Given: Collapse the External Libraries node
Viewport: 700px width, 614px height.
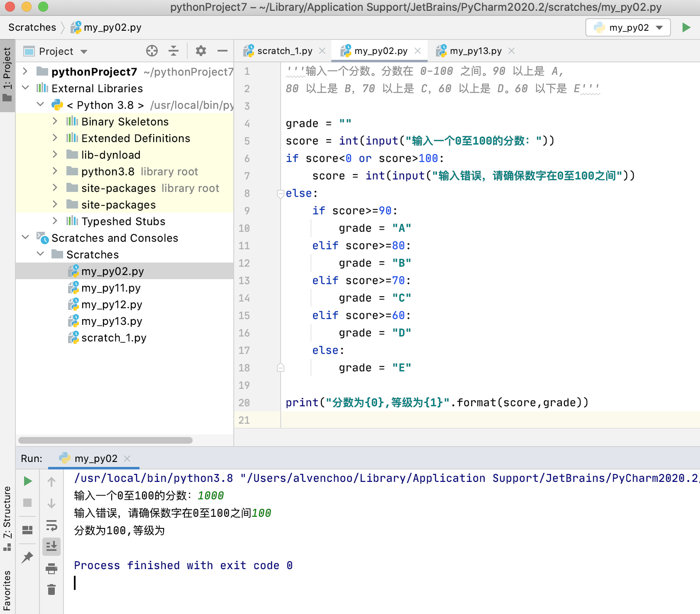Looking at the screenshot, I should coord(25,88).
